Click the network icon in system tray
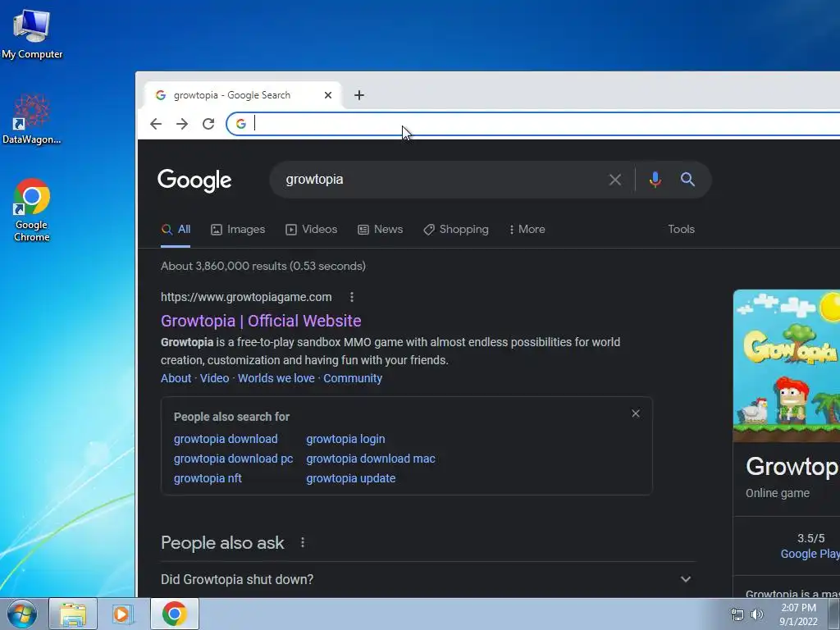Image resolution: width=840 pixels, height=630 pixels. [x=737, y=614]
